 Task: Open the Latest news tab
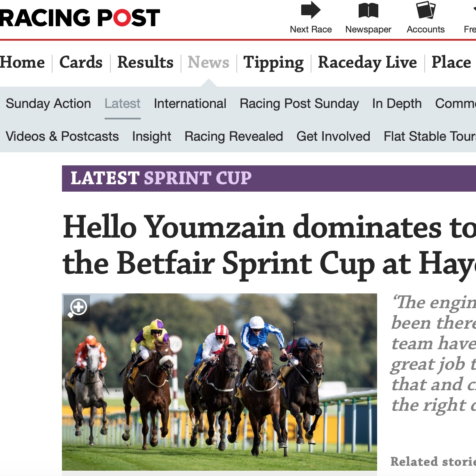point(122,103)
